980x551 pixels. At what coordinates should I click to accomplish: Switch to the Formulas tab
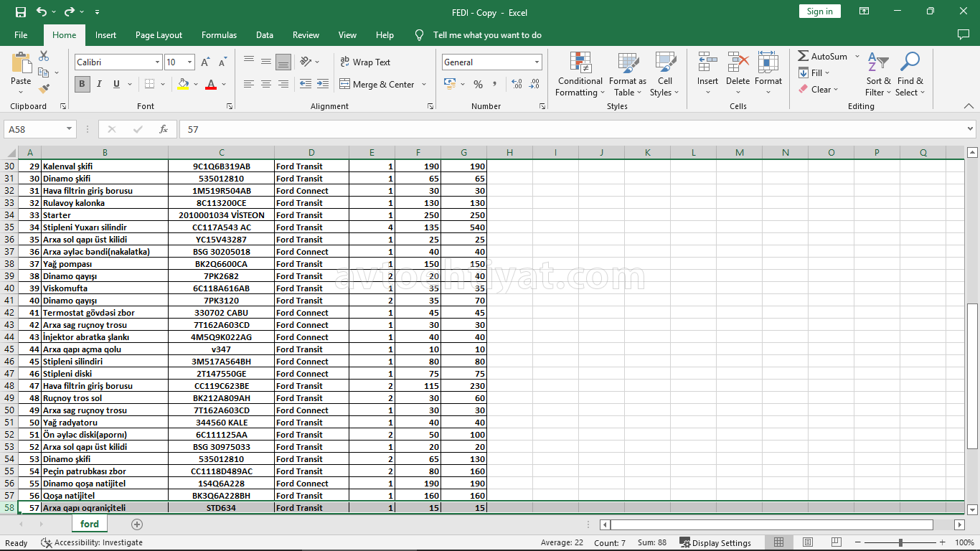(219, 35)
